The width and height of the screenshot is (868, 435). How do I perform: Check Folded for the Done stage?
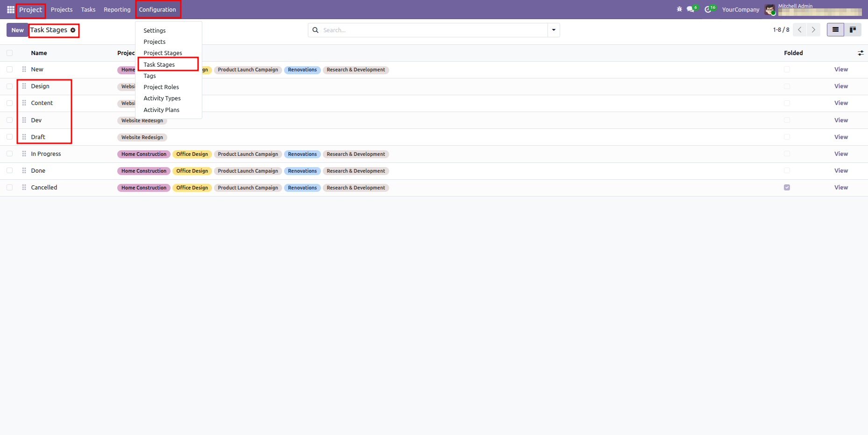pyautogui.click(x=787, y=171)
